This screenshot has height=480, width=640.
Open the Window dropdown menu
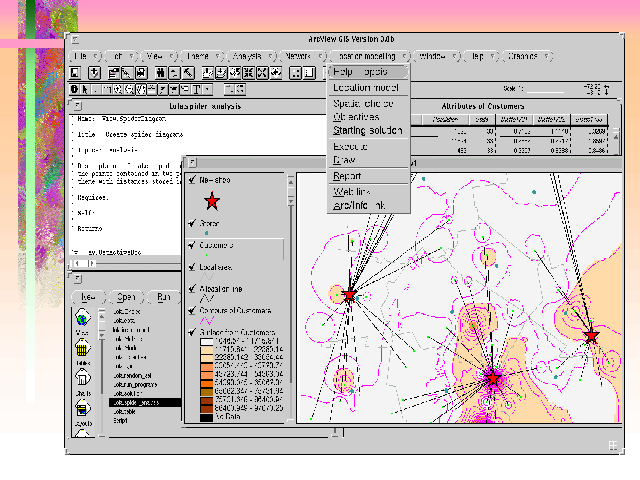437,56
